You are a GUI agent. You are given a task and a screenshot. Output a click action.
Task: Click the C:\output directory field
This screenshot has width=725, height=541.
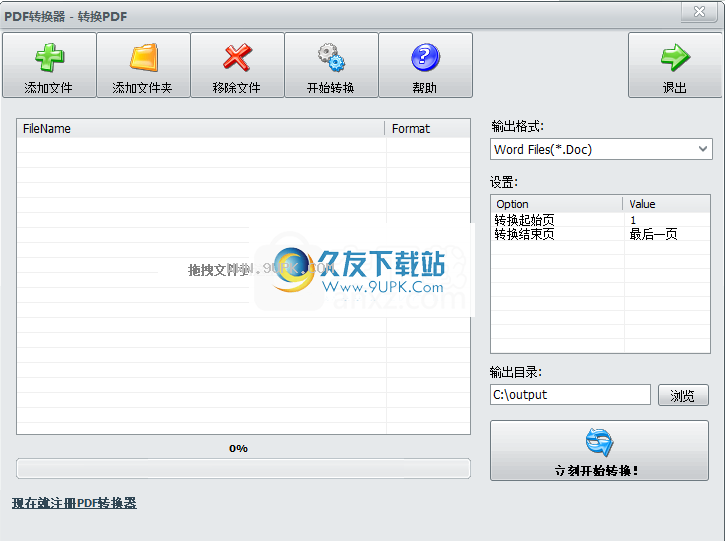click(570, 394)
